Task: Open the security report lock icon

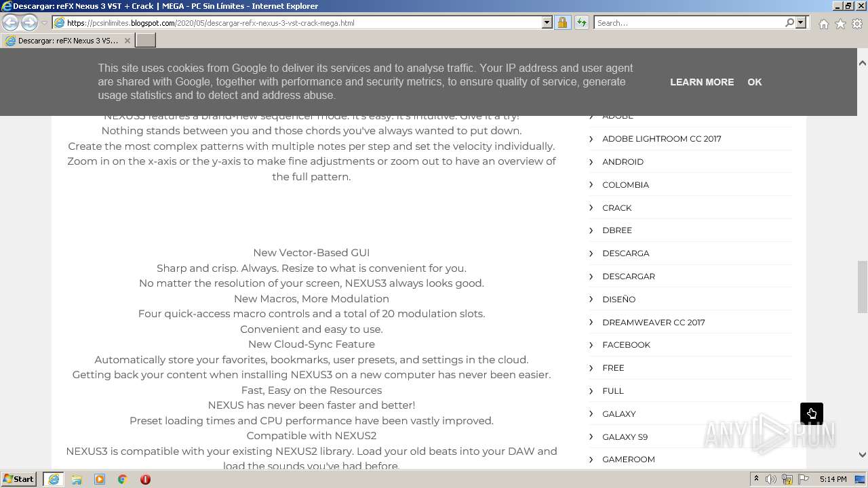Action: tap(562, 22)
